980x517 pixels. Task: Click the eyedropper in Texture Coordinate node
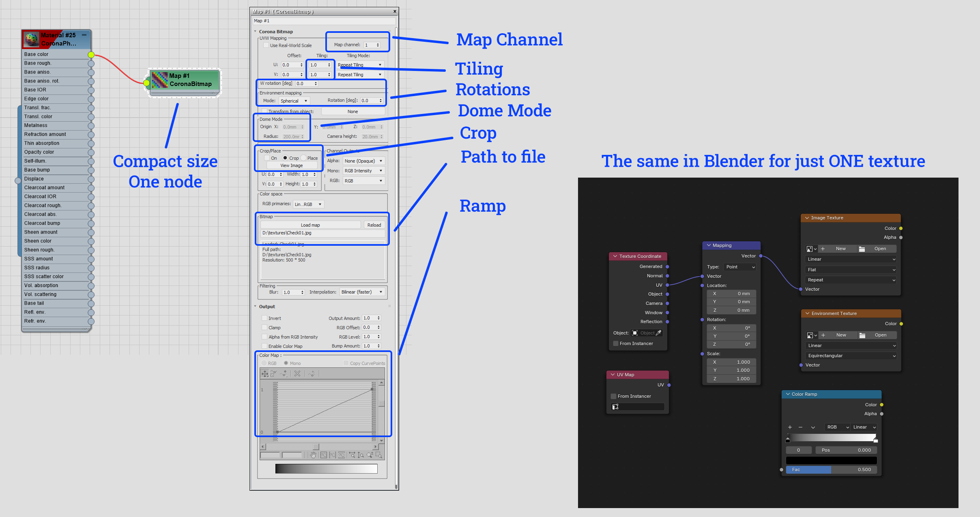(659, 333)
